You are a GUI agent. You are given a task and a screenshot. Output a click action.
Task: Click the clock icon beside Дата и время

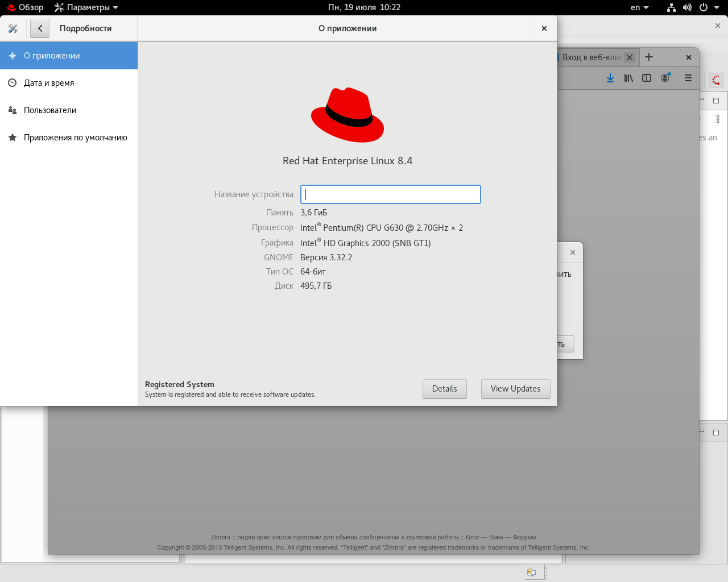[x=12, y=83]
